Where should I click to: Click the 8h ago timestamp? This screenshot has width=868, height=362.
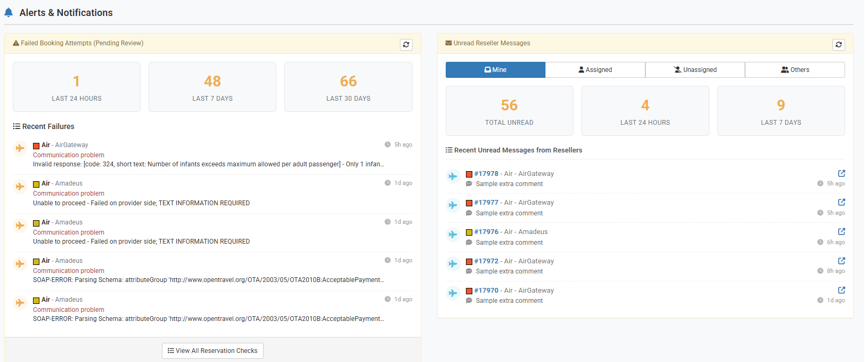836,271
